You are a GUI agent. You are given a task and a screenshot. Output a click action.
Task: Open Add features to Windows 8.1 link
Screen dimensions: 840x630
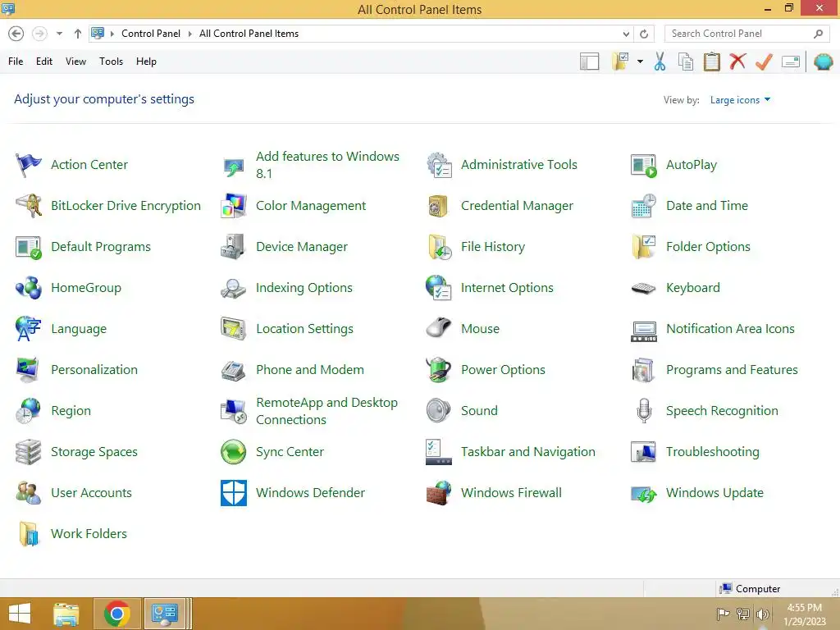point(327,165)
